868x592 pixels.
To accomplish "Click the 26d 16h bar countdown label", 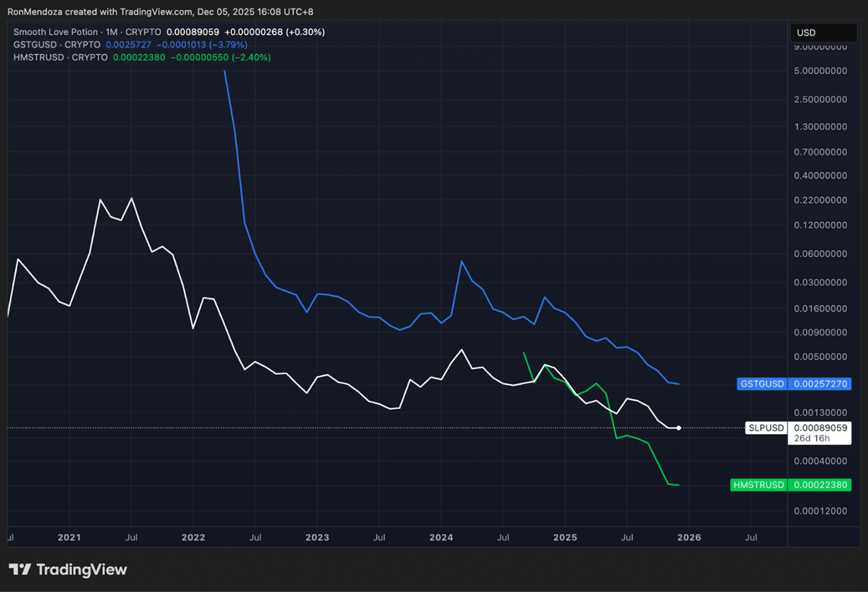I will point(812,439).
